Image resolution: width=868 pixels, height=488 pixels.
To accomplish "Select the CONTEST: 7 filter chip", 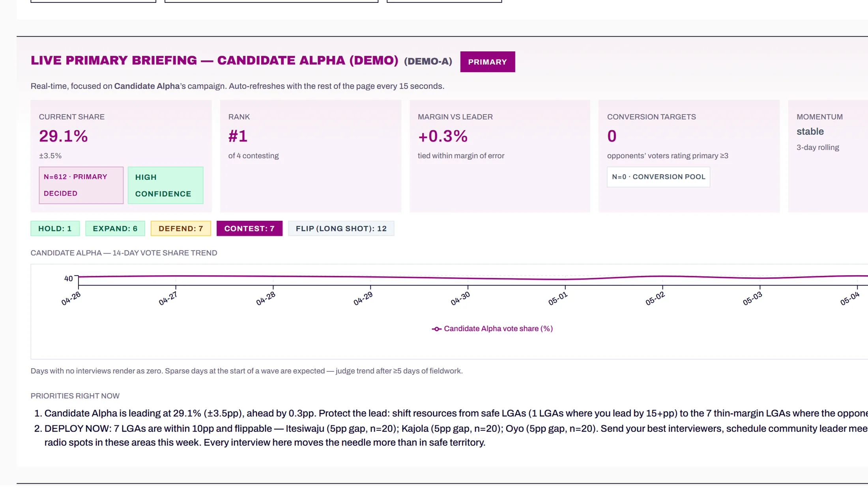I will (x=249, y=229).
